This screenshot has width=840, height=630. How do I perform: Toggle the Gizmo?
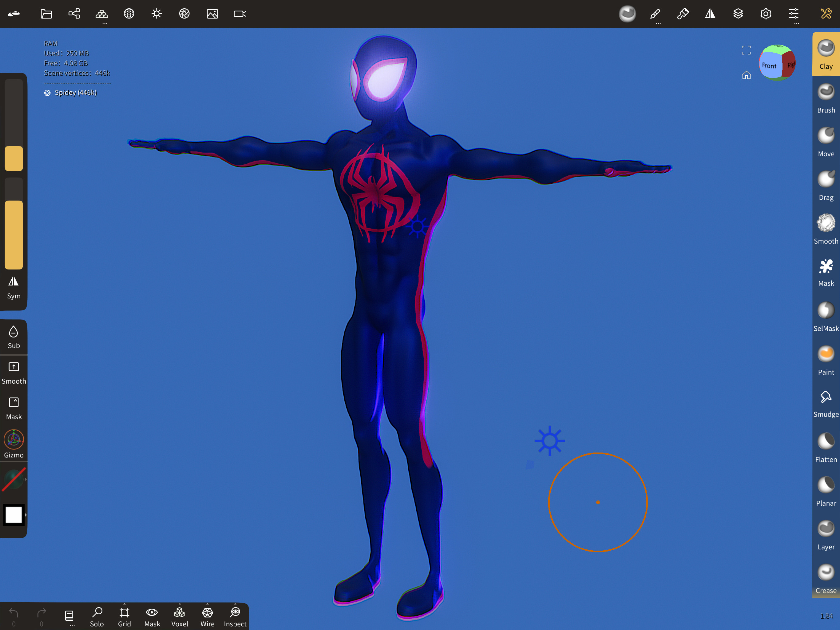[x=14, y=444]
